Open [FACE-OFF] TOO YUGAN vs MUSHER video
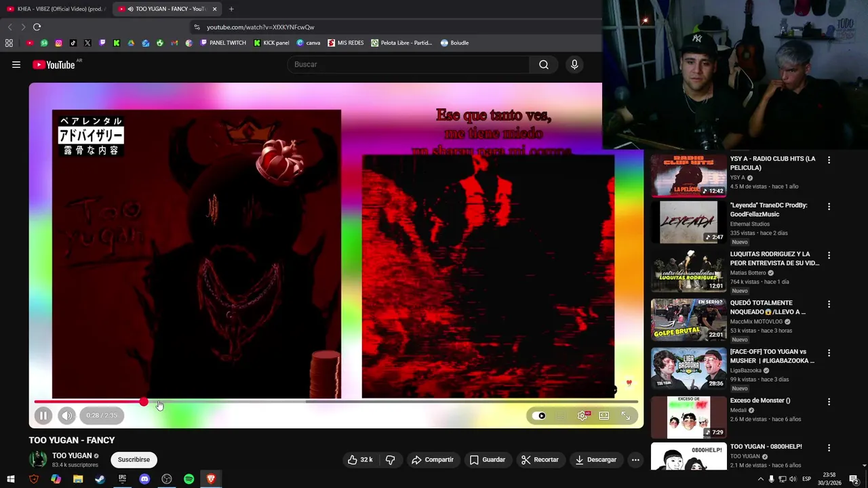The image size is (868, 488). coord(689,368)
